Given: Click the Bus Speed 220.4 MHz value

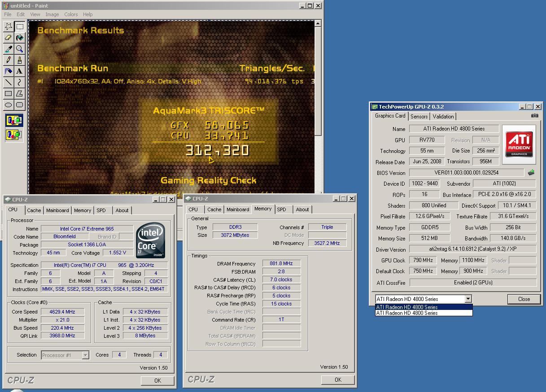Looking at the screenshot, I should 63,328.
